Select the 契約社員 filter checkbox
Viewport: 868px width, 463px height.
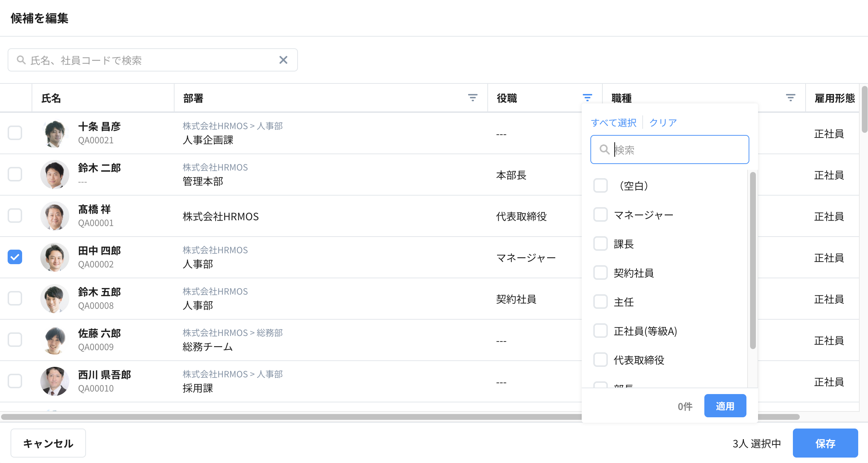coord(601,273)
